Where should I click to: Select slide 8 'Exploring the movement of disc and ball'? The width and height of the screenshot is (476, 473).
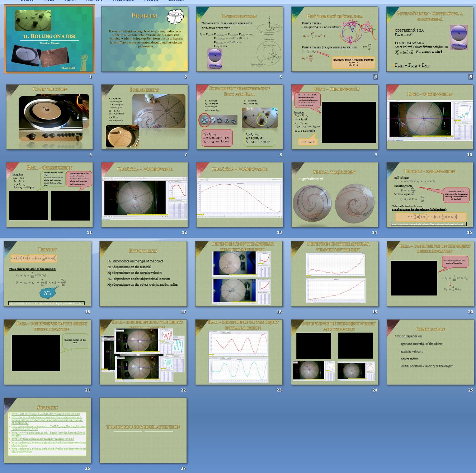(x=239, y=117)
